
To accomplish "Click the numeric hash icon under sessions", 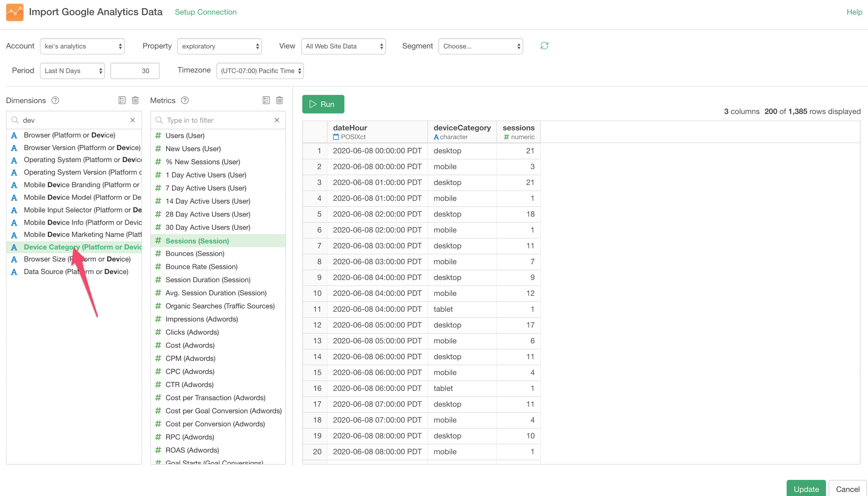I will click(506, 137).
